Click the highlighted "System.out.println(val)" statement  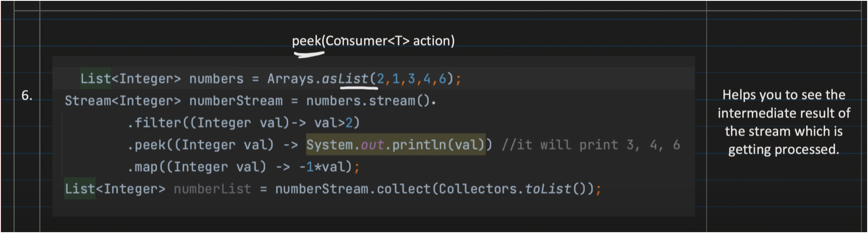click(396, 145)
